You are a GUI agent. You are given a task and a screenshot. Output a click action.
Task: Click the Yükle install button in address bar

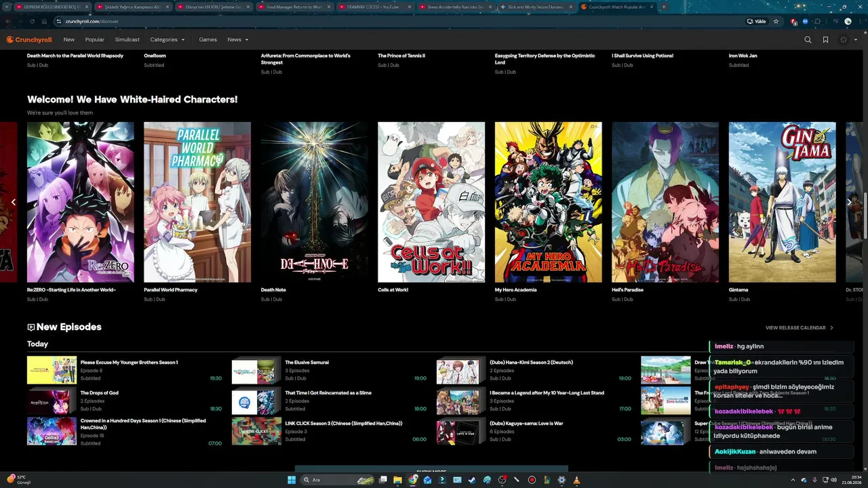coord(757,21)
